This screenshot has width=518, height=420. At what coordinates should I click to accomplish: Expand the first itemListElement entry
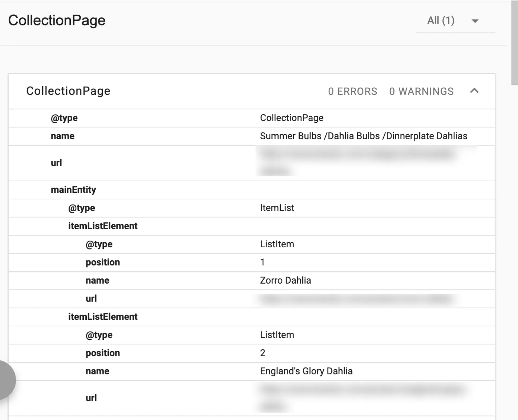click(103, 226)
